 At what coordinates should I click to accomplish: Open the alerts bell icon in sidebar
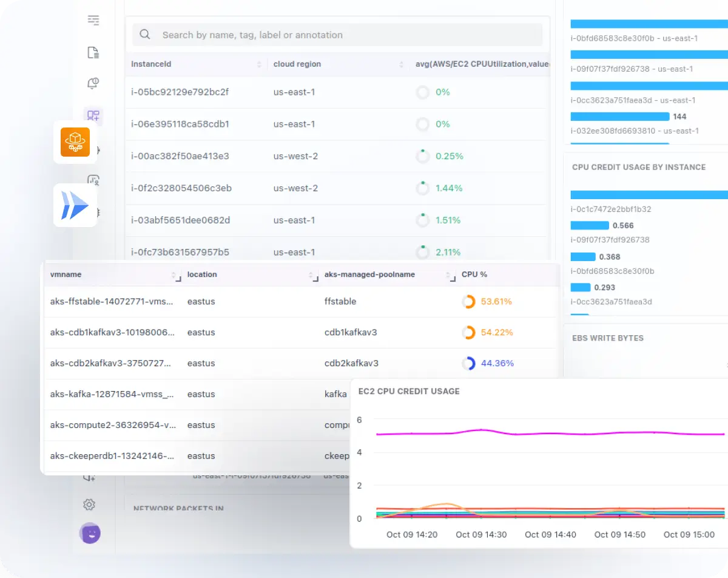[x=93, y=84]
